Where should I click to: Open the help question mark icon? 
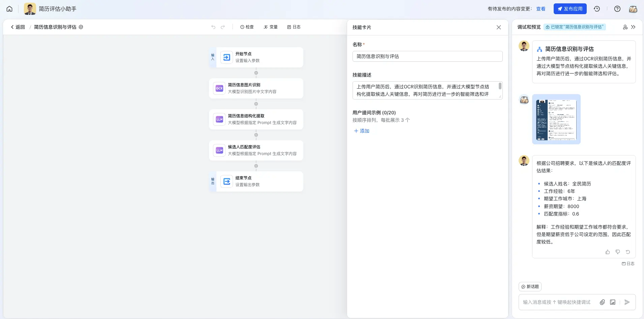coord(617,9)
